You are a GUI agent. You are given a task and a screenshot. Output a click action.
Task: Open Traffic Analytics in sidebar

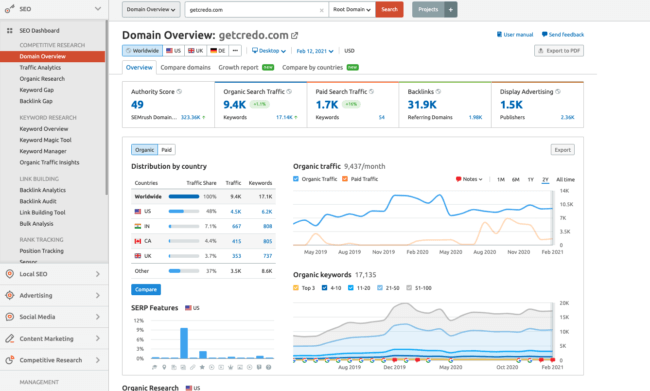40,68
